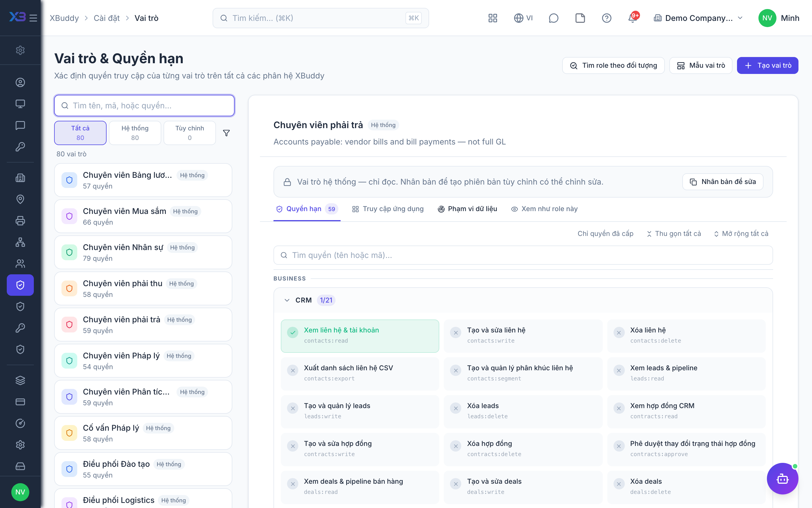This screenshot has height=508, width=812.
Task: Open the VI language selector
Action: coord(523,18)
